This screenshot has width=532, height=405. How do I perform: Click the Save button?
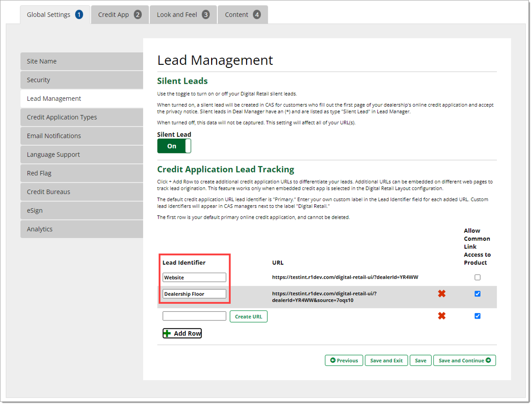coord(420,360)
